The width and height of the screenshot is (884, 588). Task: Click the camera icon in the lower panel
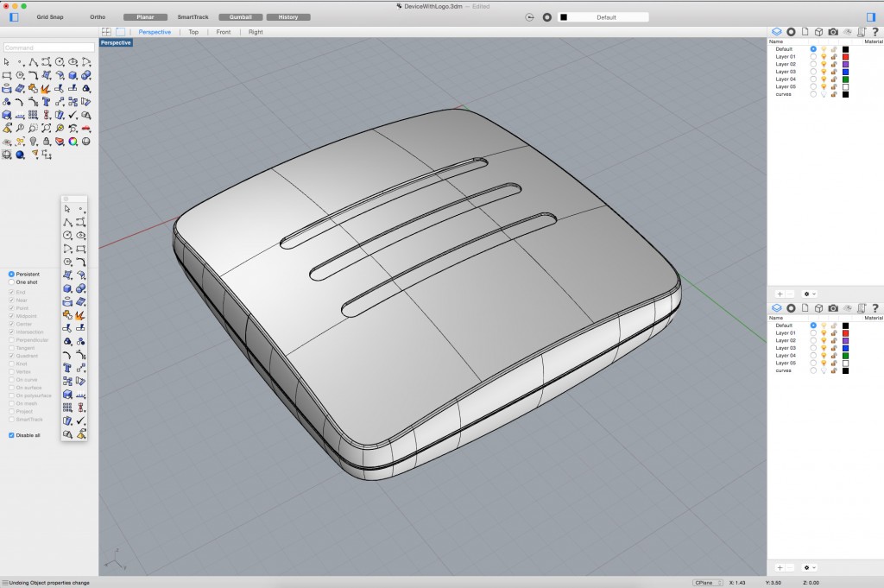(x=833, y=308)
